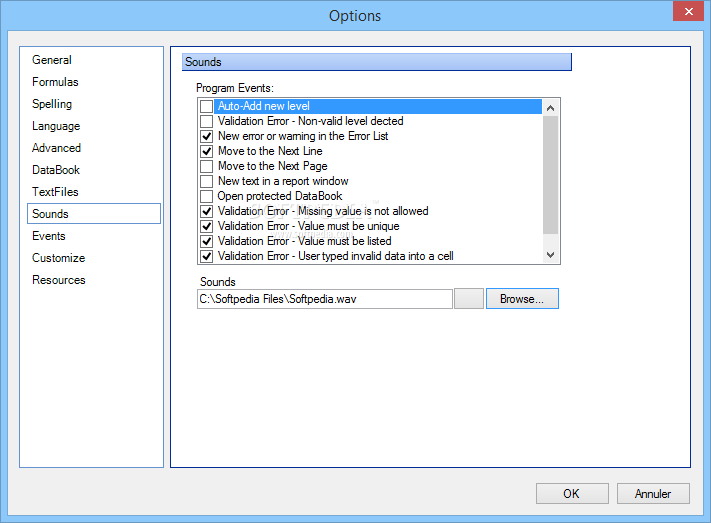The image size is (711, 523).
Task: Click the sound file path input field
Action: pos(325,299)
